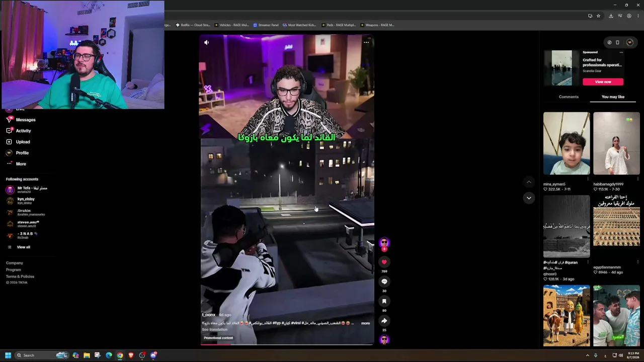
Task: Open the Peds - RAGE Multiplayer bookmark
Action: pos(338,25)
